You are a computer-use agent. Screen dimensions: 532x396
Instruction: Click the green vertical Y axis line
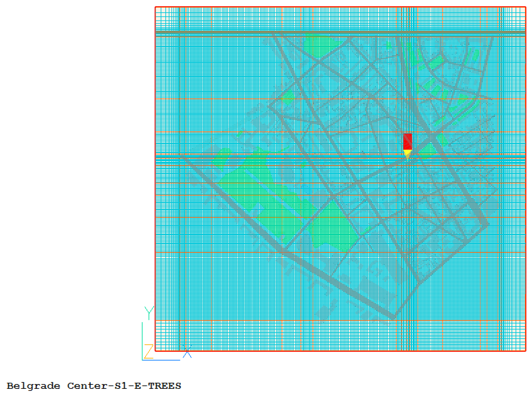[x=142, y=340]
